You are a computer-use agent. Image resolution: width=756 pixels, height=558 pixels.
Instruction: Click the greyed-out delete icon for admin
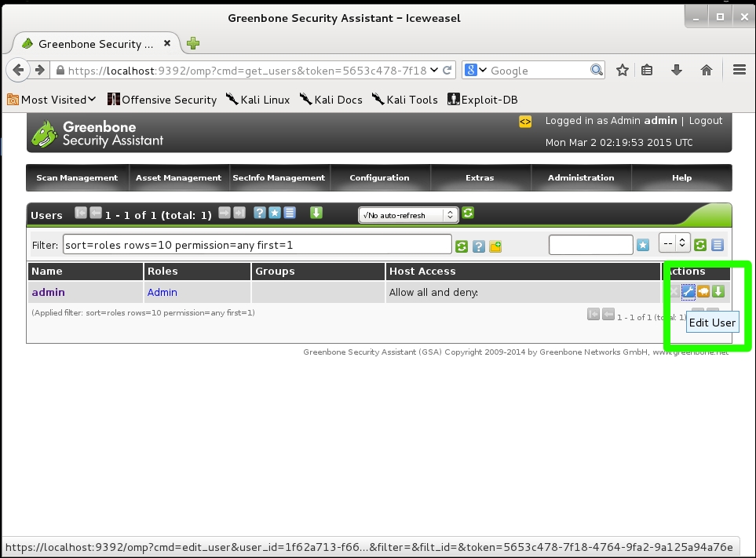tap(674, 291)
